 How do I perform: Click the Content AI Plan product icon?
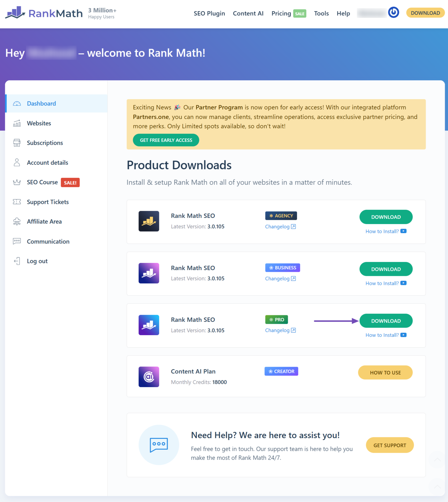(x=149, y=377)
